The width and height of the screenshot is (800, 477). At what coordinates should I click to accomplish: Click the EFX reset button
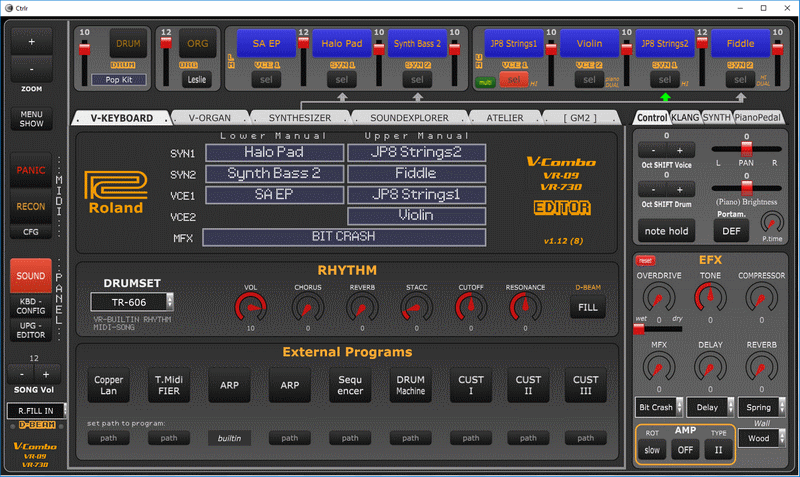tap(645, 260)
